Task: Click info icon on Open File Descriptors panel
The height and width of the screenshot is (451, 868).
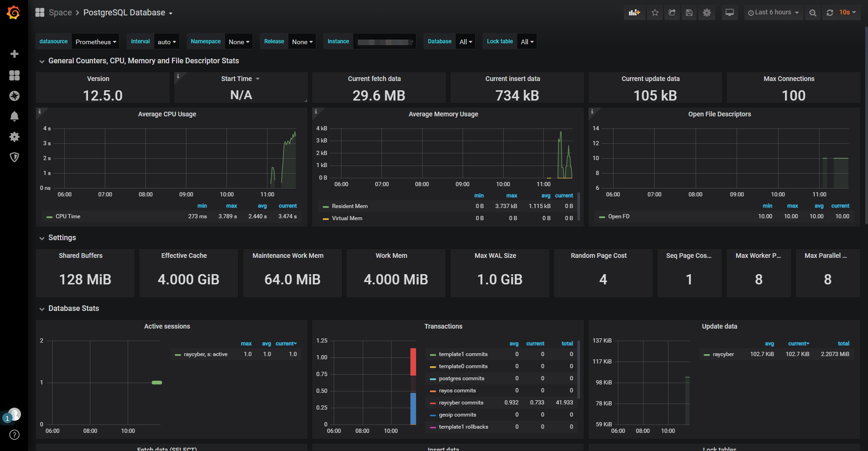Action: click(592, 112)
